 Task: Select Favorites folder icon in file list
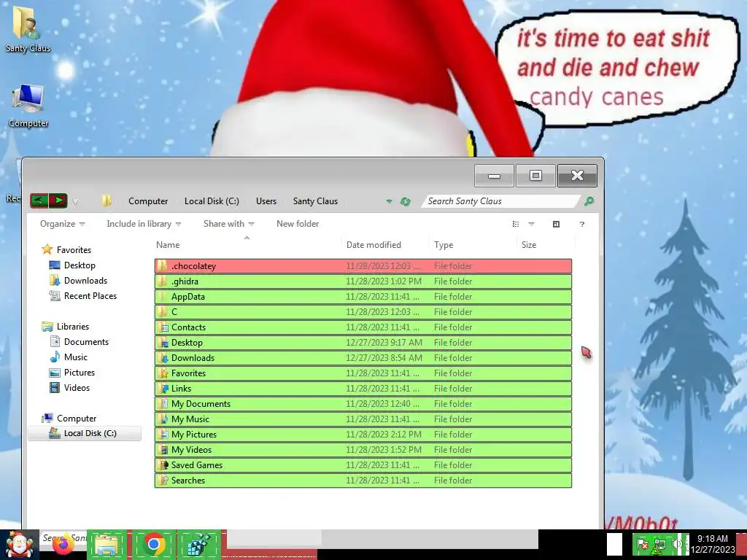[164, 373]
